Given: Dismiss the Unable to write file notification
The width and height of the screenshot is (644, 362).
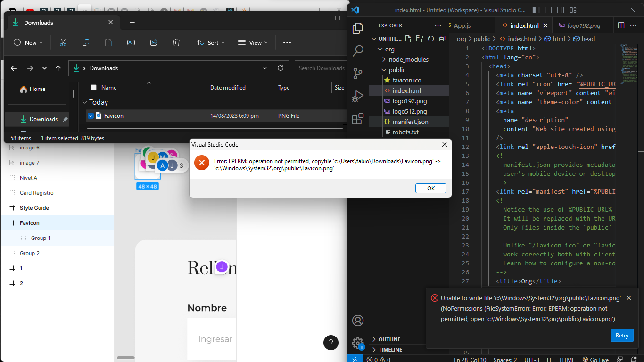Looking at the screenshot, I should (628, 298).
